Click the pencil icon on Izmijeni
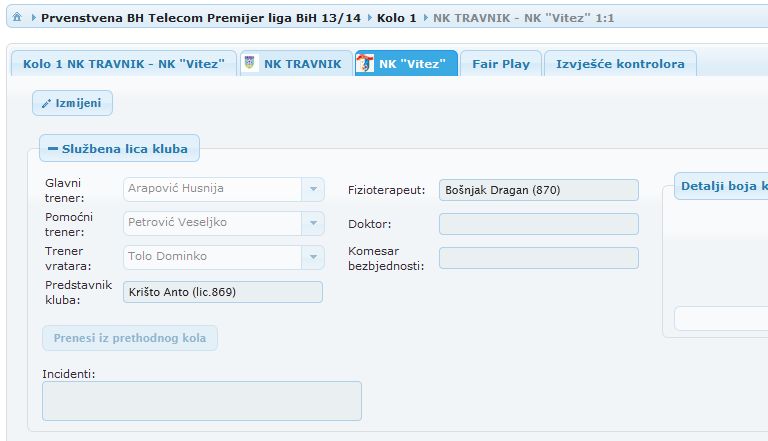The width and height of the screenshot is (768, 441). coord(46,103)
